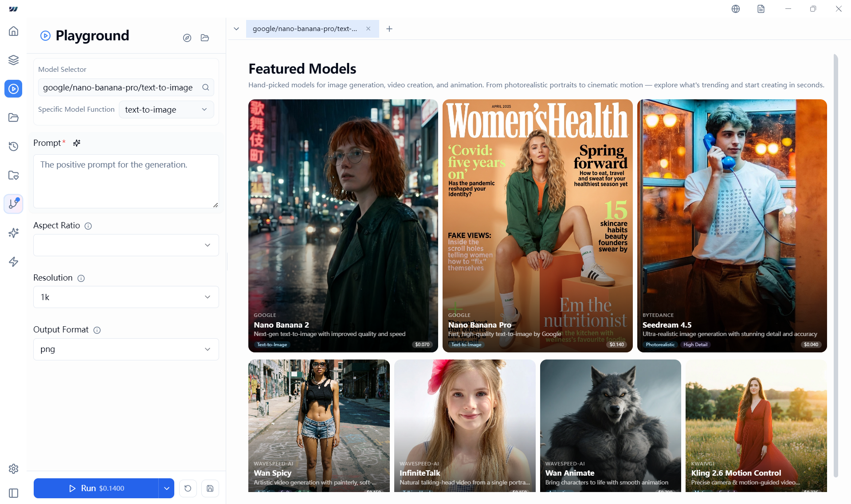Expand the Aspect Ratio dropdown
Viewport: 851px width, 504px height.
pyautogui.click(x=126, y=245)
